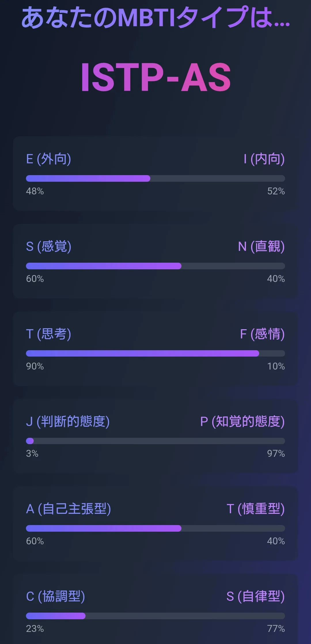Image resolution: width=311 pixels, height=644 pixels.
Task: Click the あなたのMBTIタイプは title
Action: pos(156,17)
